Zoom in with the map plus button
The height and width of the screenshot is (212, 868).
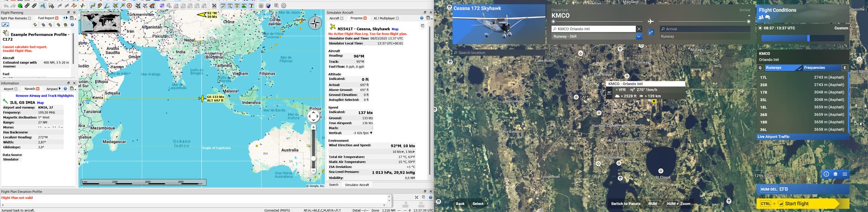click(x=313, y=127)
